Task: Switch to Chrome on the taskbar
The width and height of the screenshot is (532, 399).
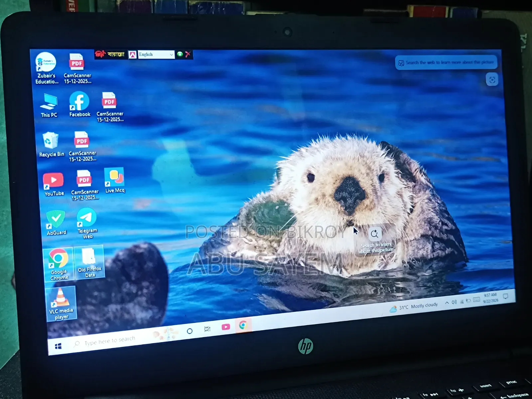Action: click(x=243, y=325)
